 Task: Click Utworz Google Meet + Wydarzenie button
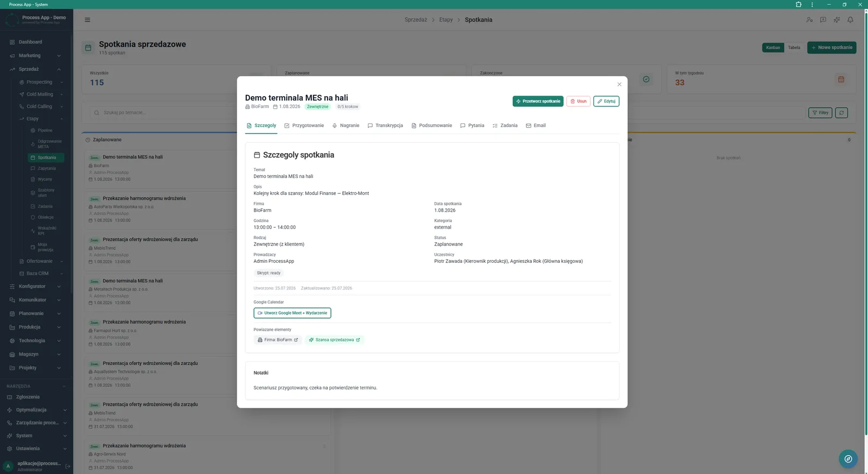(292, 313)
